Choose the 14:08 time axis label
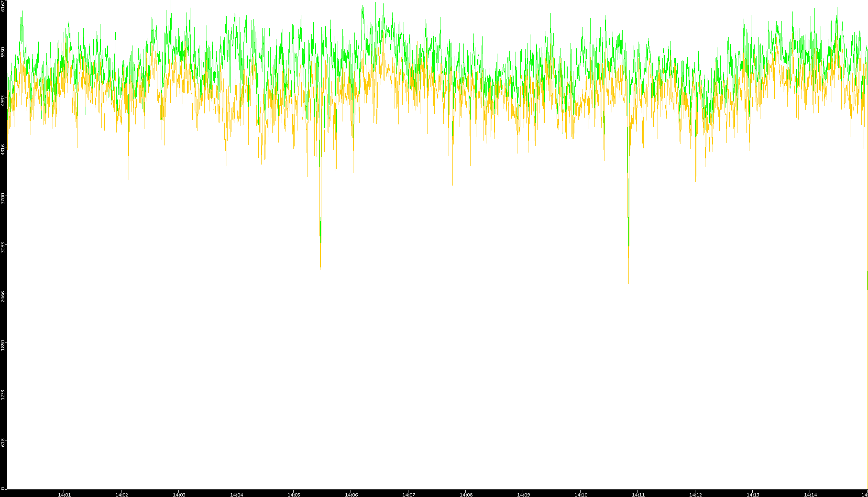The height and width of the screenshot is (497, 868). click(466, 495)
